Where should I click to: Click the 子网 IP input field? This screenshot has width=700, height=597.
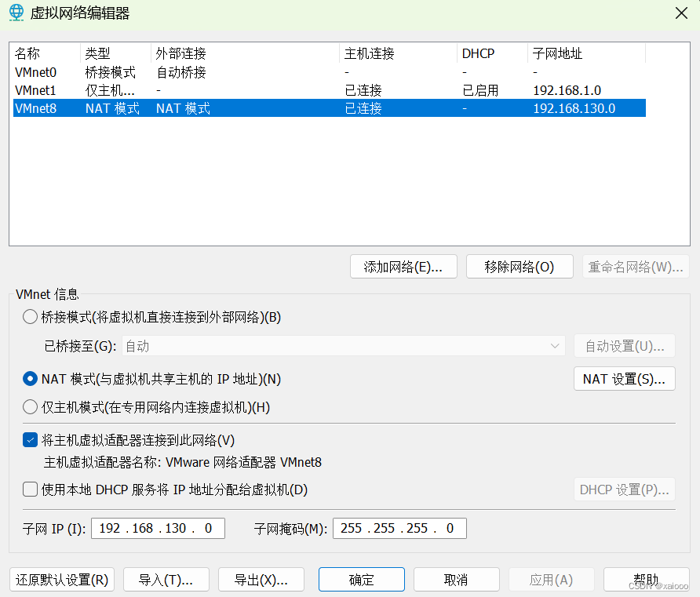pos(158,528)
